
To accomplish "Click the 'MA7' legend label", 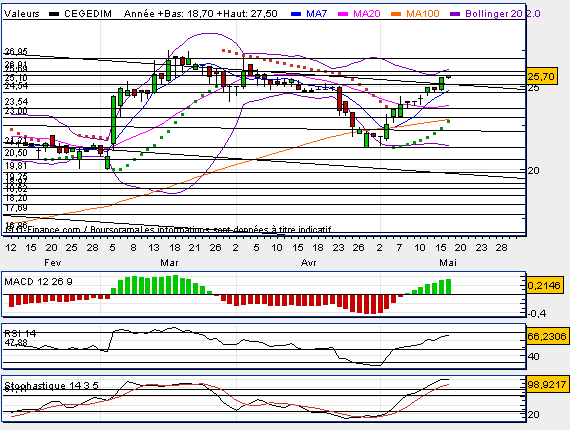I will pos(316,14).
